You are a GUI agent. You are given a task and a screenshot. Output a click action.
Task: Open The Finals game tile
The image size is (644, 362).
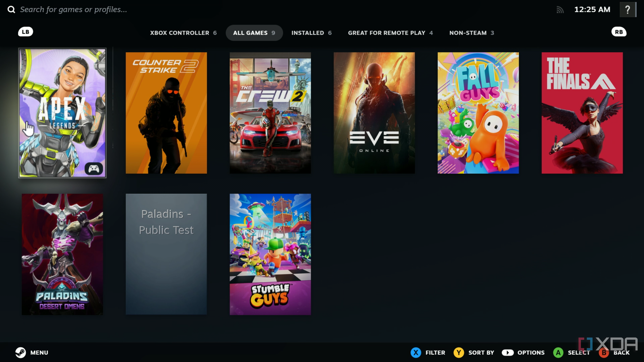pyautogui.click(x=582, y=113)
